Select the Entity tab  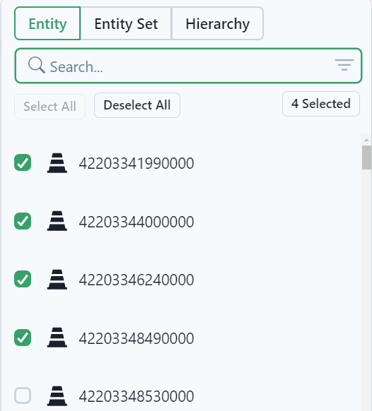[x=47, y=24]
